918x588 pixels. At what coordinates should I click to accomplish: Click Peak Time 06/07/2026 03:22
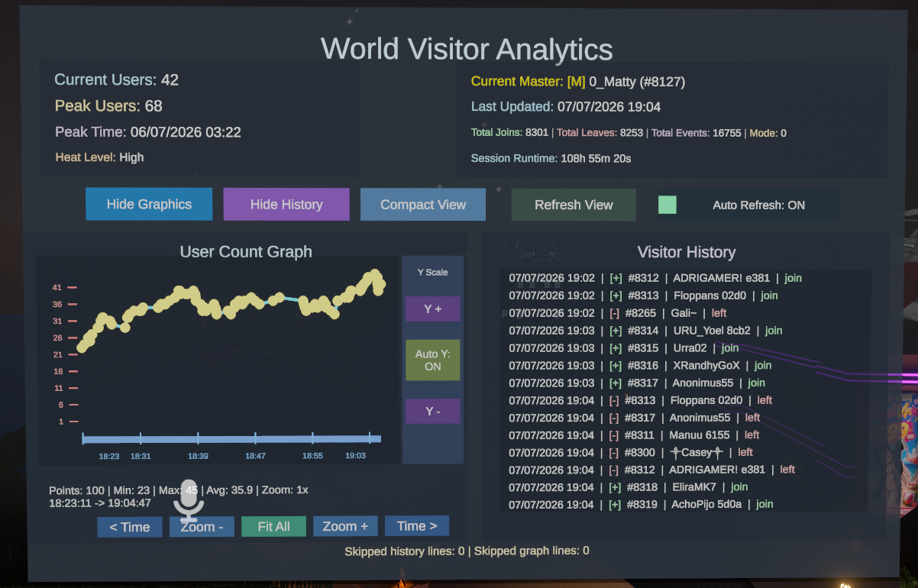pyautogui.click(x=148, y=132)
